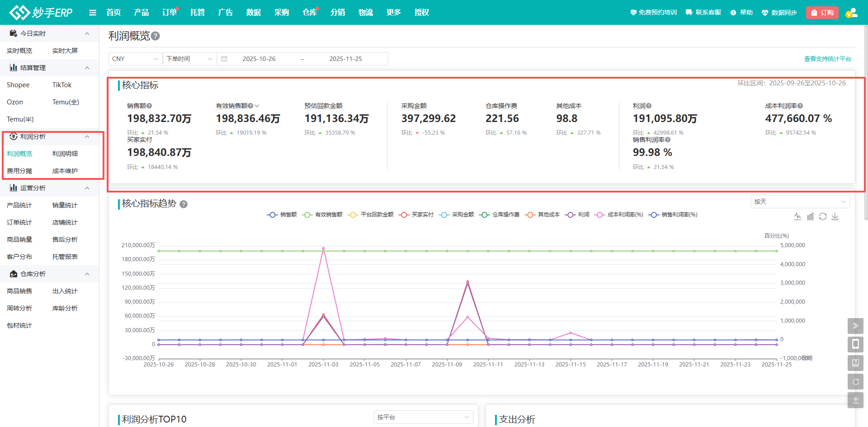
Task: Open the 按天 granularity dropdown
Action: pyautogui.click(x=800, y=202)
